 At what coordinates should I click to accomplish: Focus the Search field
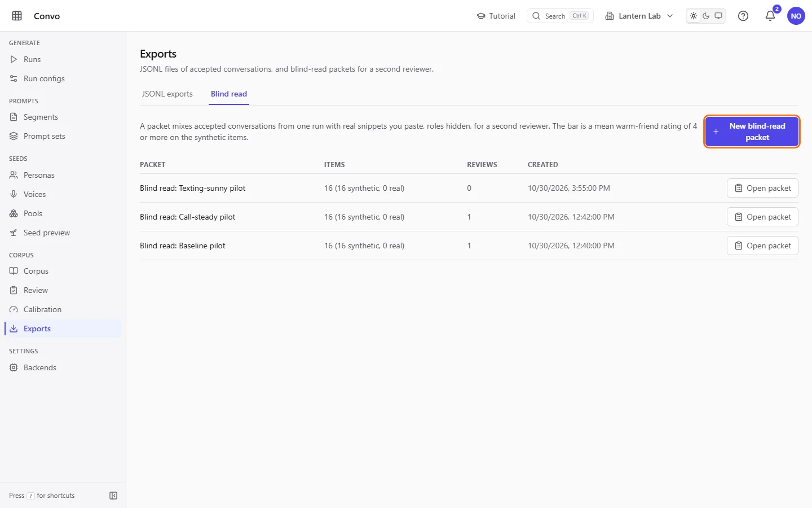coord(560,16)
